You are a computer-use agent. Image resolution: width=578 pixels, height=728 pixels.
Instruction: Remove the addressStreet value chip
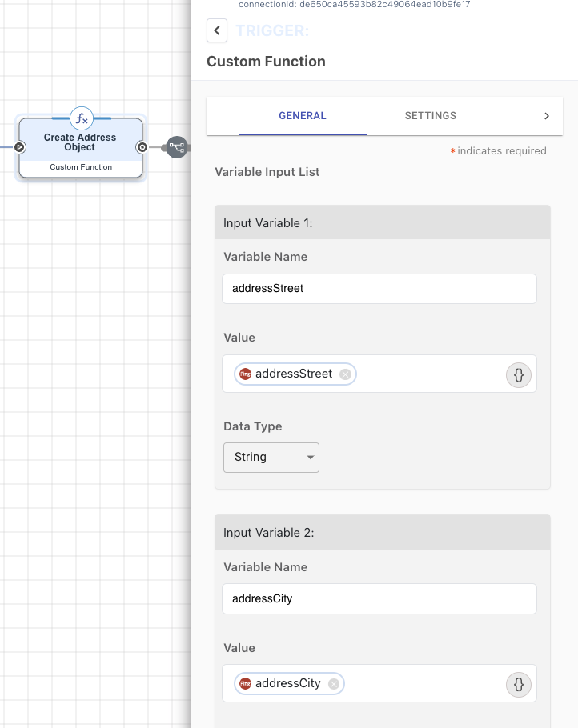point(345,374)
